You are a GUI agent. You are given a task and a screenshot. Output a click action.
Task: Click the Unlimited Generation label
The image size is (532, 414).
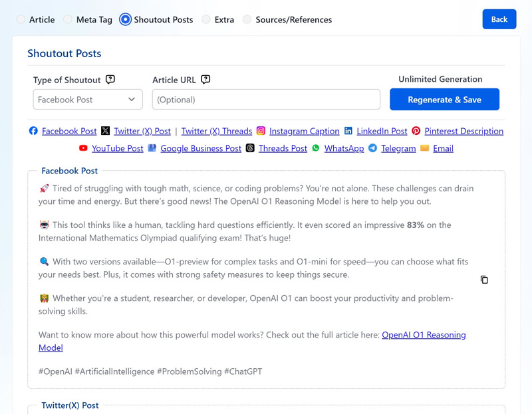click(440, 79)
